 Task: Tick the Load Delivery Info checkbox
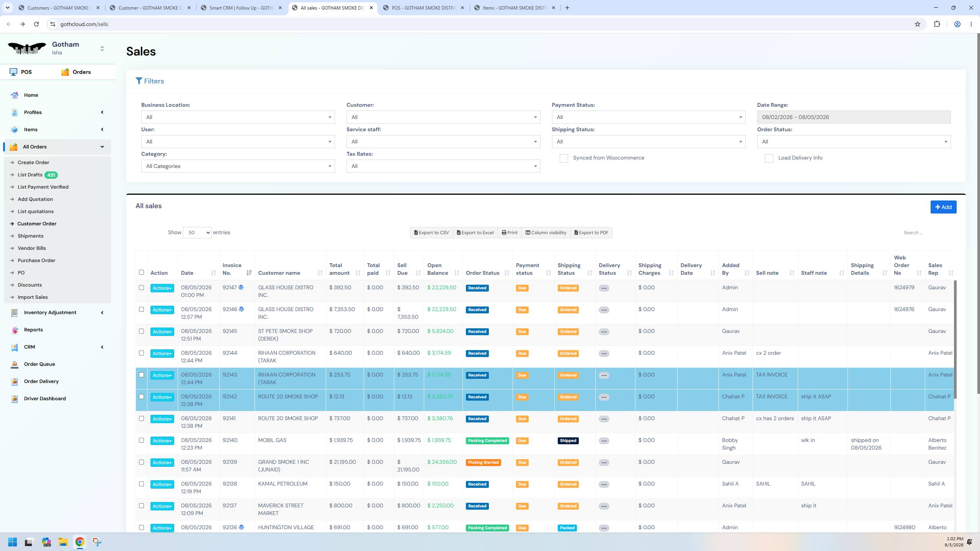[769, 158]
